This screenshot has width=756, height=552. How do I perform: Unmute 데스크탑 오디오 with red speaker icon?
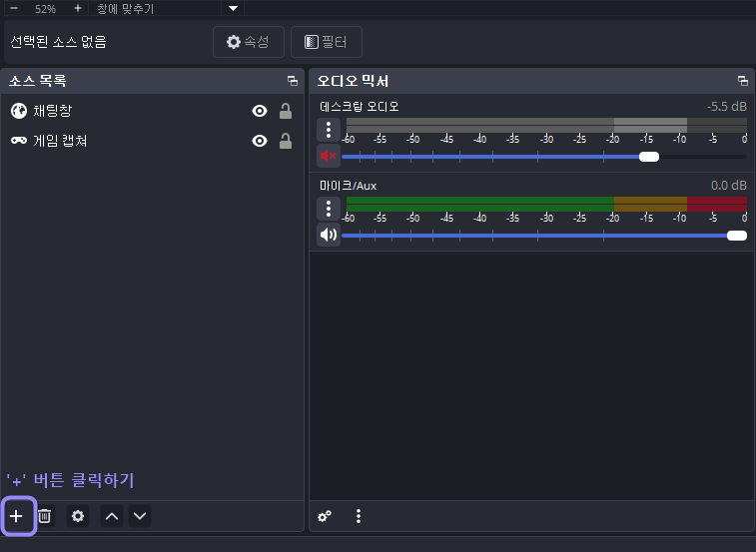pyautogui.click(x=329, y=156)
